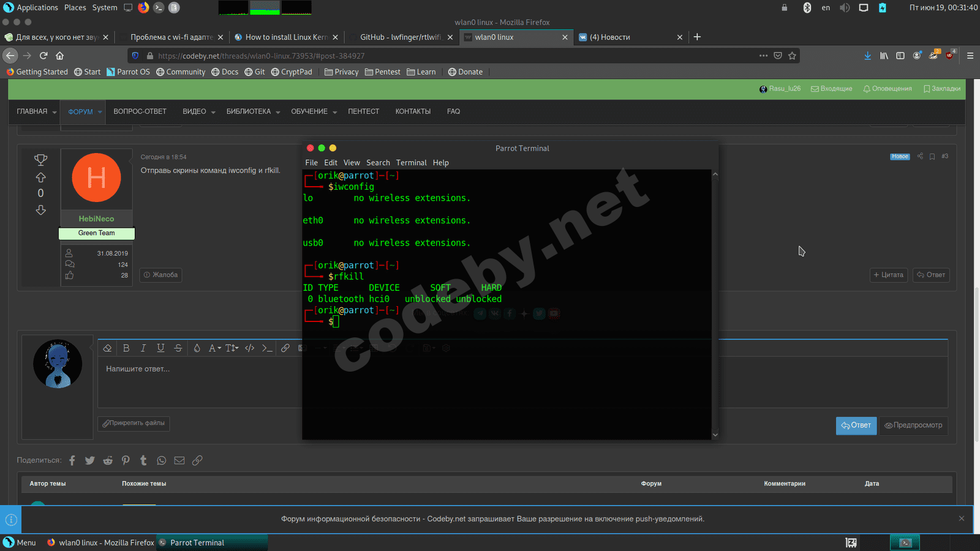Click the Italic formatting icon
980x551 pixels.
click(143, 348)
